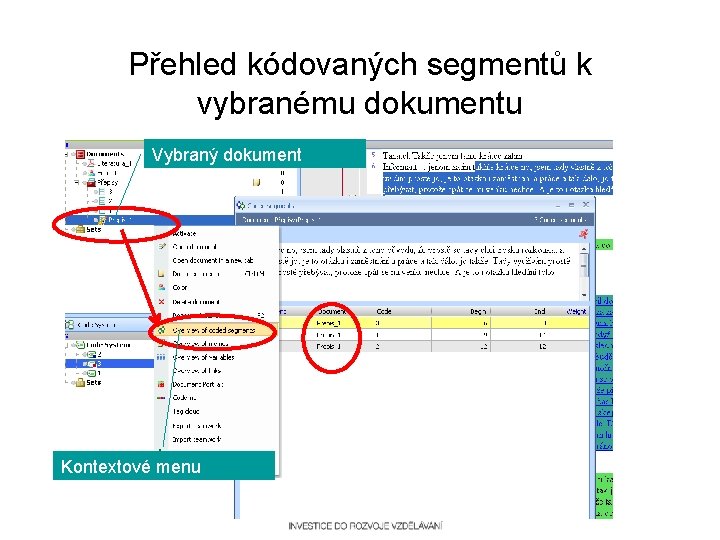Click the Sets folder icon in Code System

click(80, 382)
